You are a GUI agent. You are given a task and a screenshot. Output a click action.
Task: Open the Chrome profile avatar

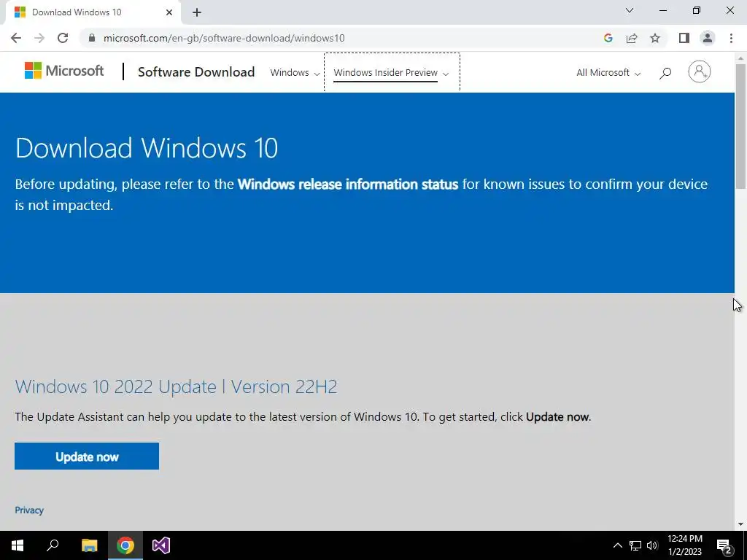point(708,38)
